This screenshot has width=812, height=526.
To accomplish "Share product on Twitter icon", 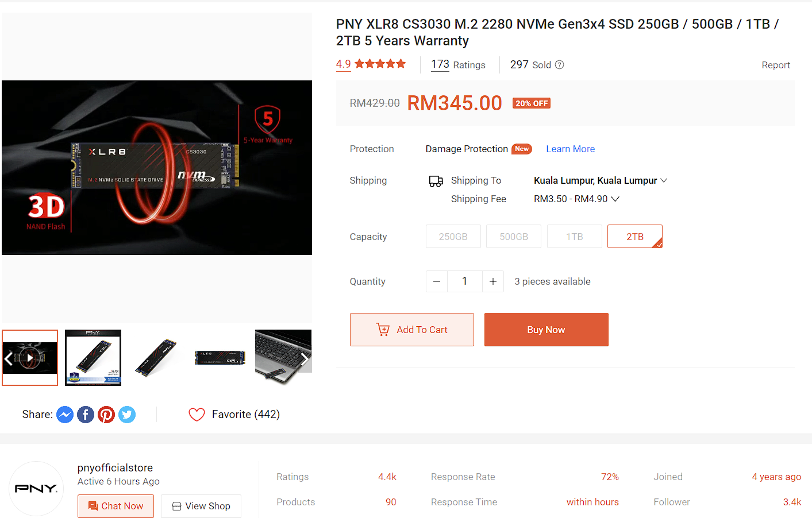I will [x=127, y=415].
